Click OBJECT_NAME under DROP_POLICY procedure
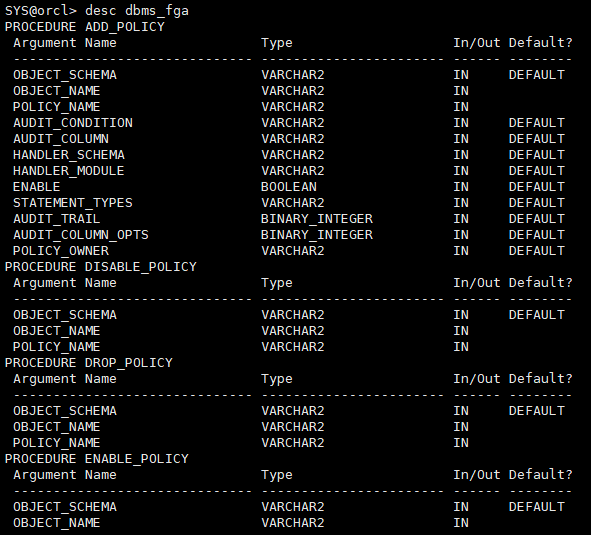 [57, 427]
